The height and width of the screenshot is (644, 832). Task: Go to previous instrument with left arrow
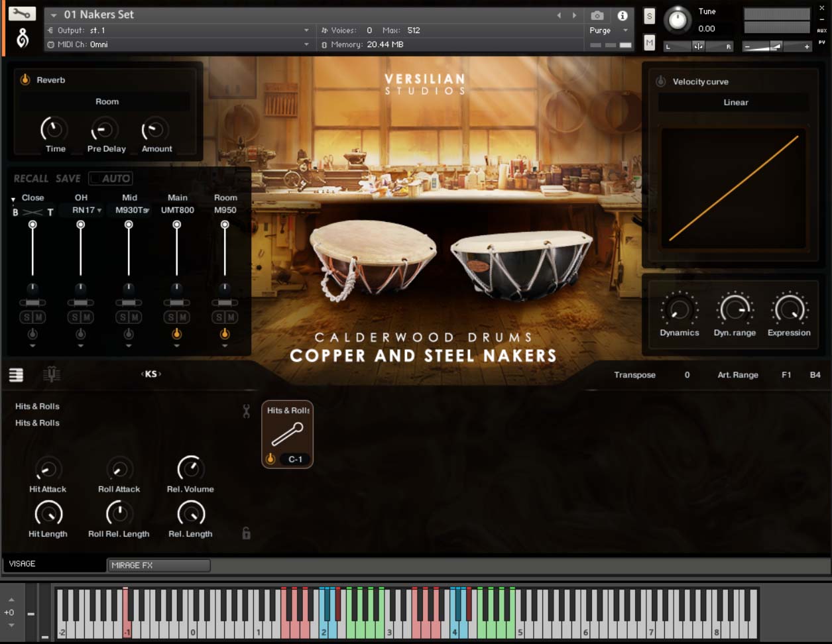[559, 15]
